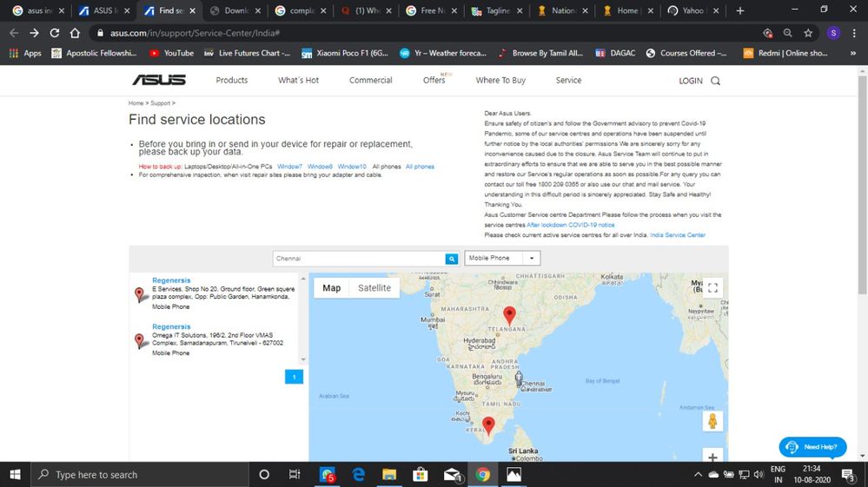The width and height of the screenshot is (868, 487).
Task: Click the Windows taskbar search box
Action: [x=140, y=474]
